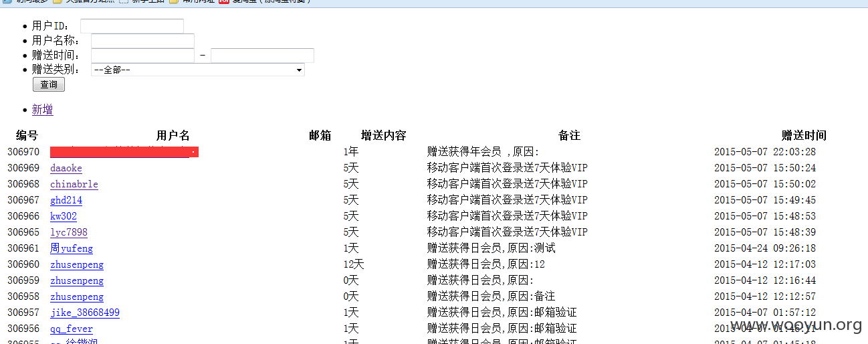Select record number 306961

pos(23,248)
